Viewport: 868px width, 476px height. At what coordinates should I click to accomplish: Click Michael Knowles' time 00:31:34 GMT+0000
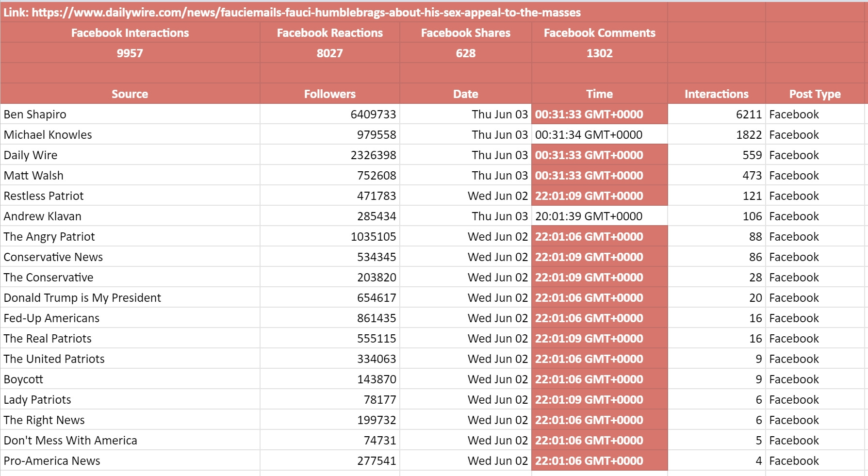click(x=600, y=134)
